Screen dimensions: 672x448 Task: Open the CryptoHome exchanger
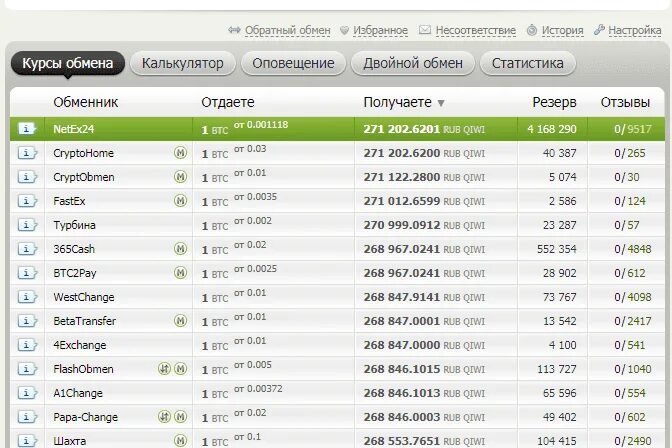[84, 153]
